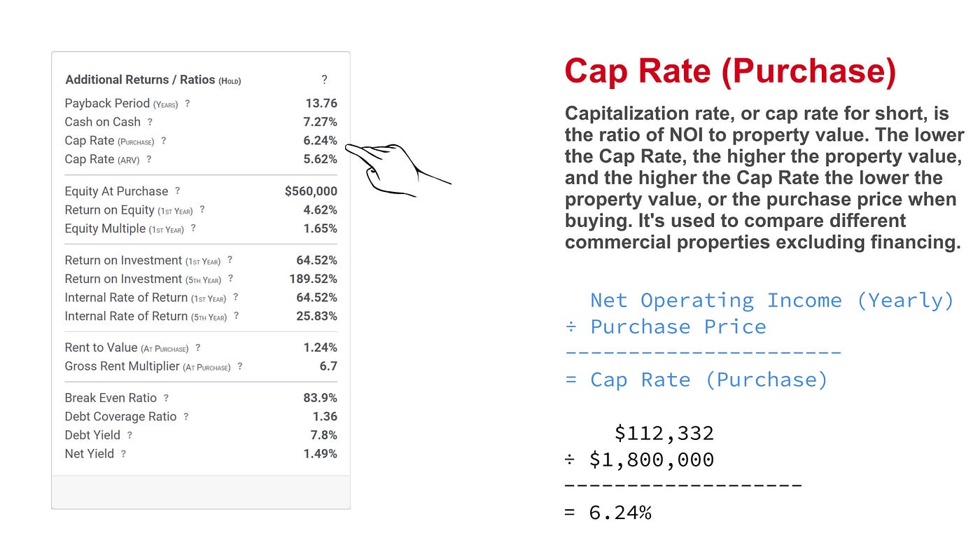This screenshot has width=980, height=552.
Task: Click the Additional Returns / Ratios header help icon
Action: click(323, 79)
